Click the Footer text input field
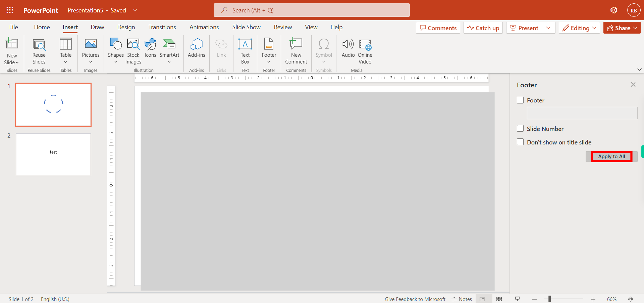The image size is (644, 303). (582, 113)
